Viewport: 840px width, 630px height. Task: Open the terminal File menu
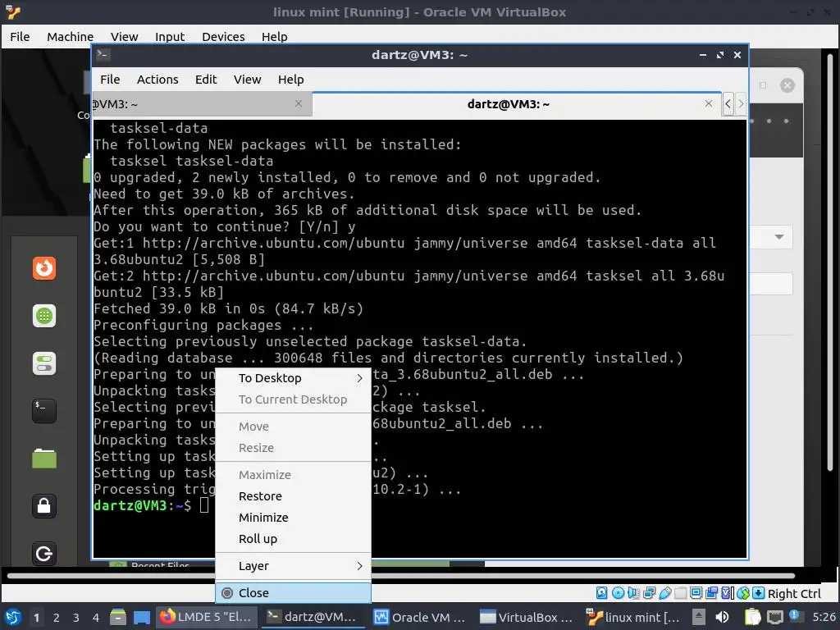point(110,80)
